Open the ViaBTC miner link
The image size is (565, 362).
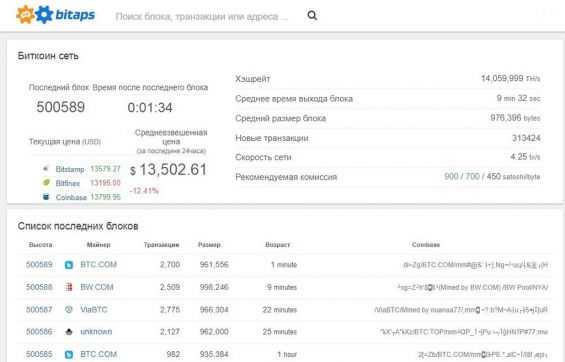click(x=94, y=309)
